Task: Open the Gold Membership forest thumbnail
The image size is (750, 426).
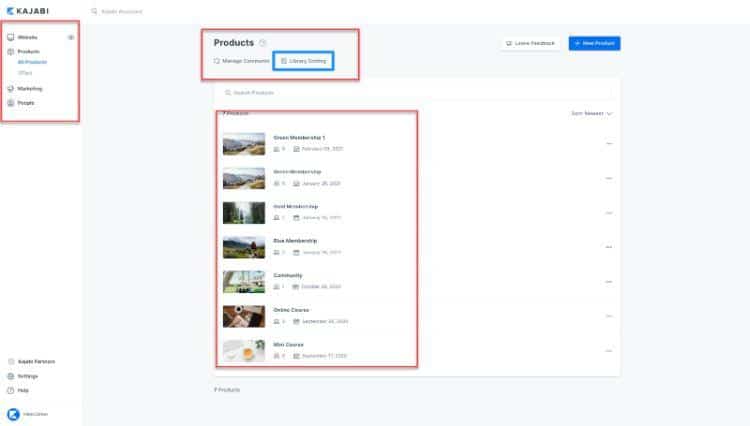Action: click(x=244, y=213)
